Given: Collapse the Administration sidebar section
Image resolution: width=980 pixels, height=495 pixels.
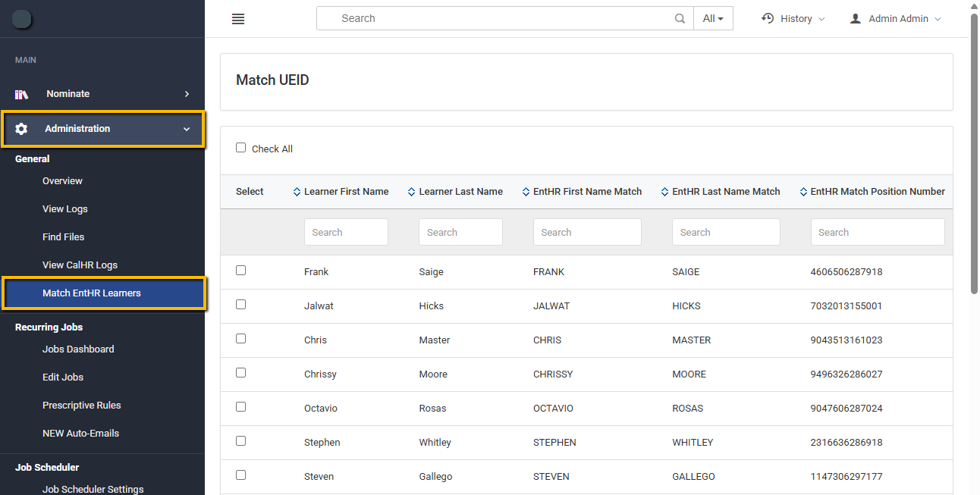Looking at the screenshot, I should click(77, 128).
